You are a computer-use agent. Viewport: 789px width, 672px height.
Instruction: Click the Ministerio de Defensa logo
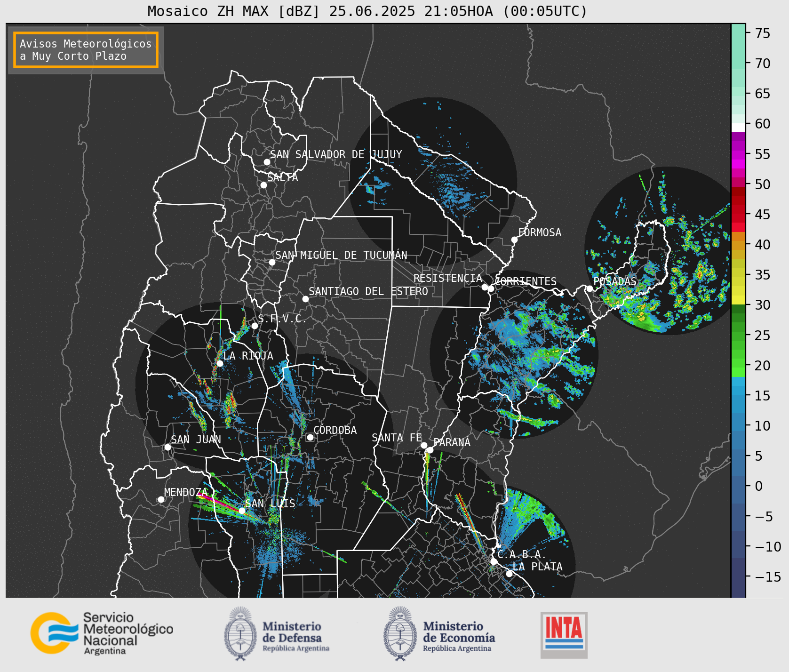(x=277, y=634)
